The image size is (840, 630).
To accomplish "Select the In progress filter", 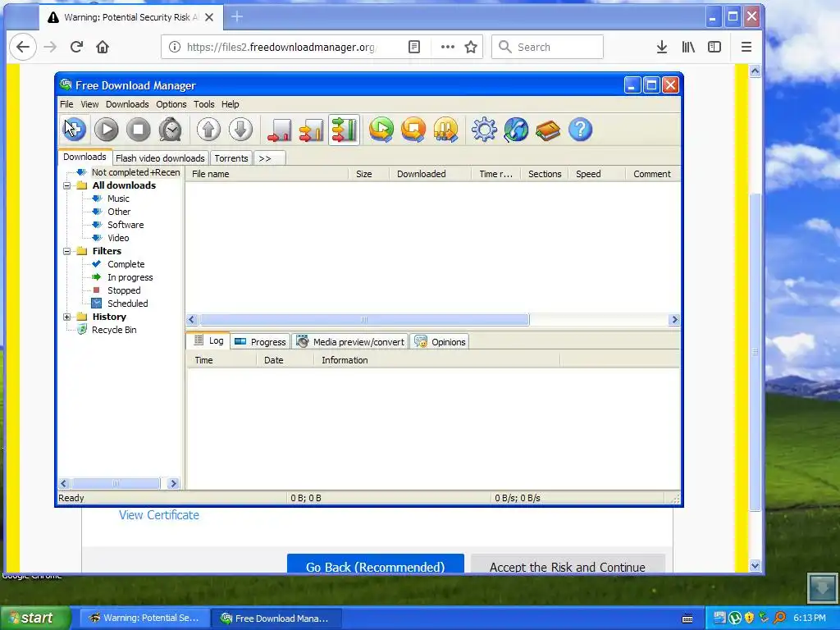I will 130,277.
